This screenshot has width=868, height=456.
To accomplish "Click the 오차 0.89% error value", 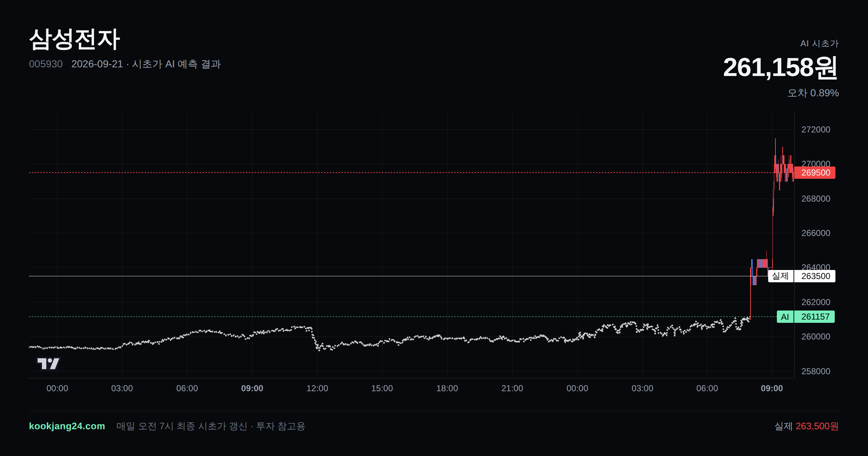I will (x=813, y=93).
